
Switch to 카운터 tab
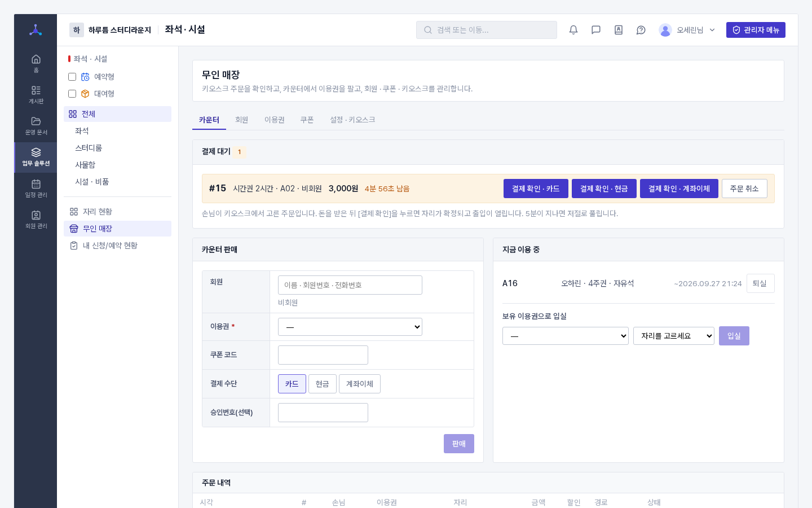[209, 120]
